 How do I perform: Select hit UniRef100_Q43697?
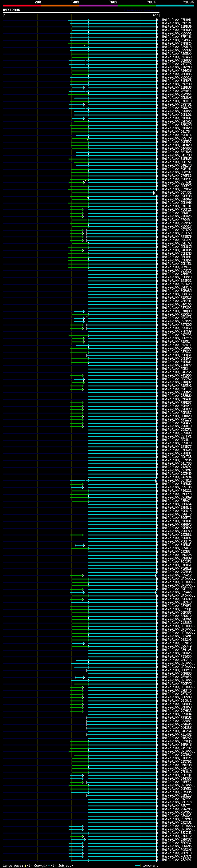tap(176, 467)
